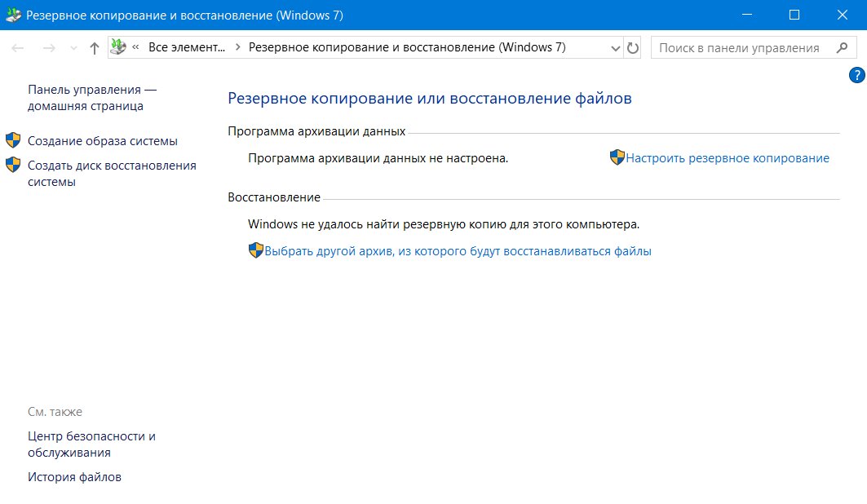Open История файлов link

tap(75, 477)
